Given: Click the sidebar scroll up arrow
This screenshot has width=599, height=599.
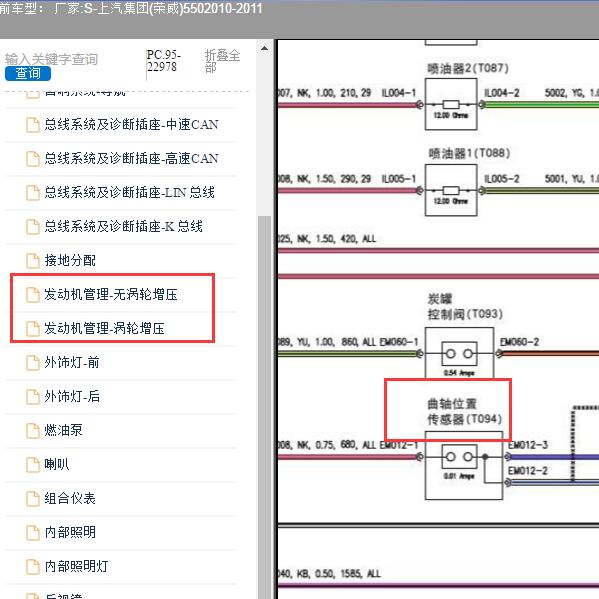Looking at the screenshot, I should tap(264, 49).
